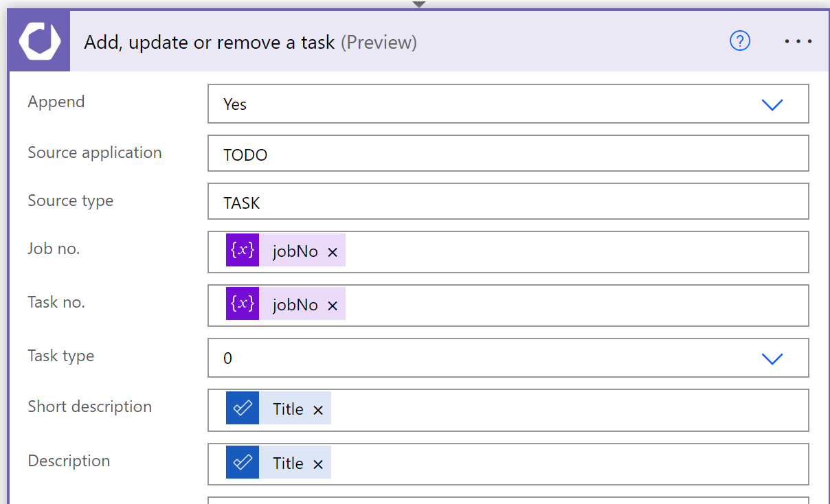This screenshot has width=830, height=504.
Task: Select the jobNo token in Job no. field
Action: pyautogui.click(x=295, y=251)
